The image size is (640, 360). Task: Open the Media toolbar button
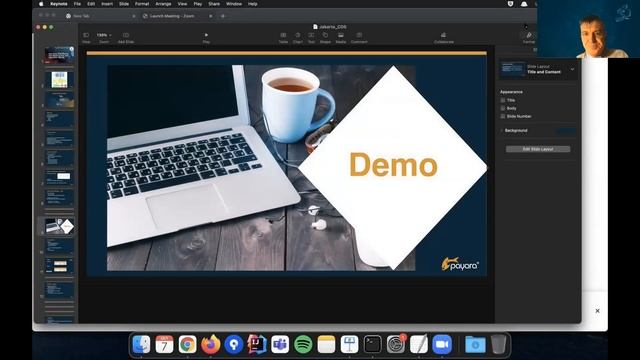coord(341,38)
